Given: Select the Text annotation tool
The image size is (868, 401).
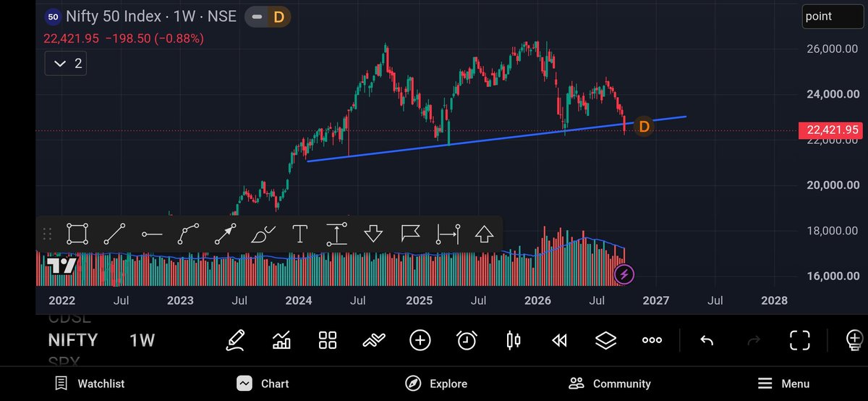Looking at the screenshot, I should coord(299,234).
